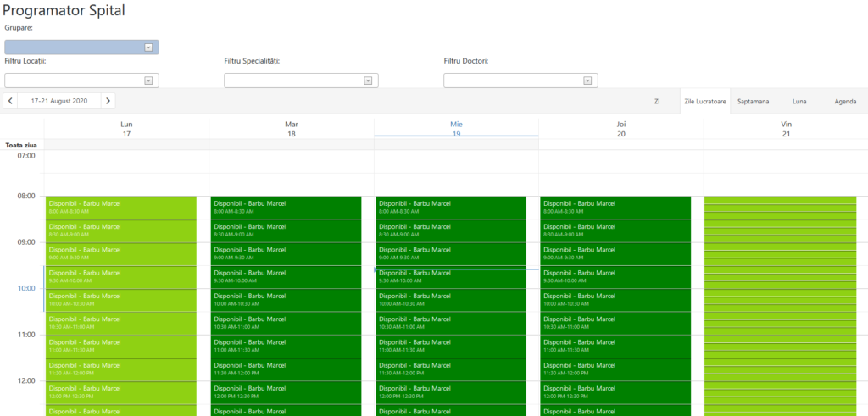Go to next week using right arrow

click(x=108, y=101)
